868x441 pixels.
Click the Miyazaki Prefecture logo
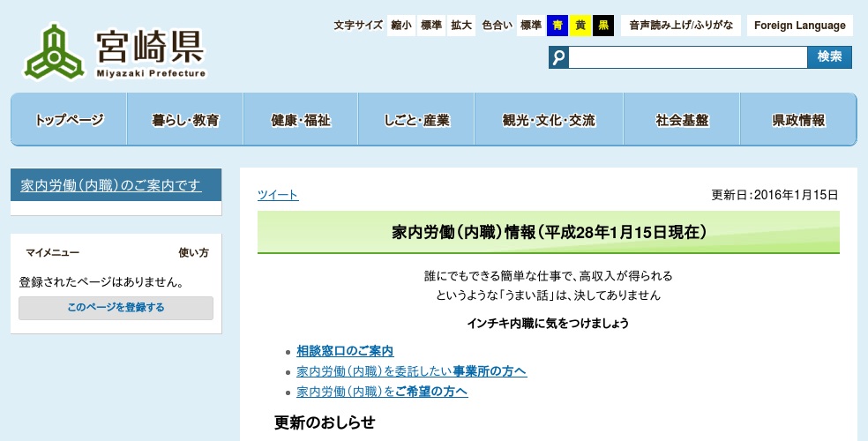click(116, 52)
